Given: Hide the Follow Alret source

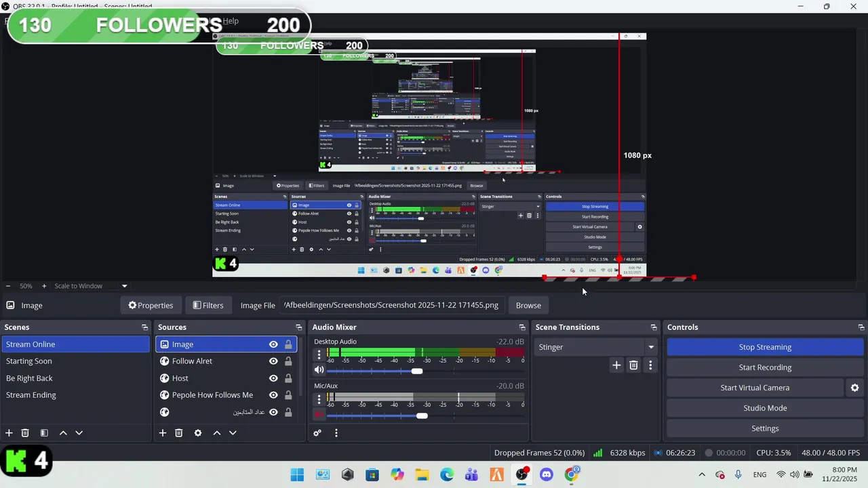Looking at the screenshot, I should [x=273, y=361].
